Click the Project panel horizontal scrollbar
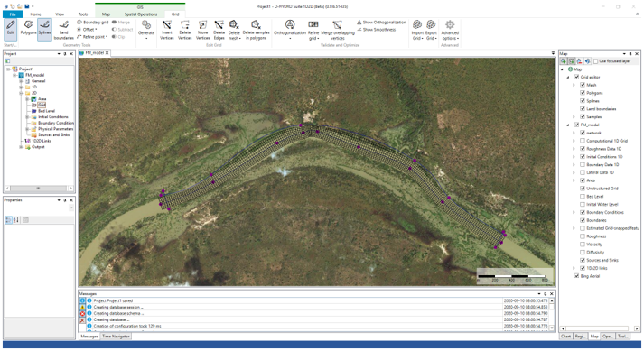 (39, 189)
